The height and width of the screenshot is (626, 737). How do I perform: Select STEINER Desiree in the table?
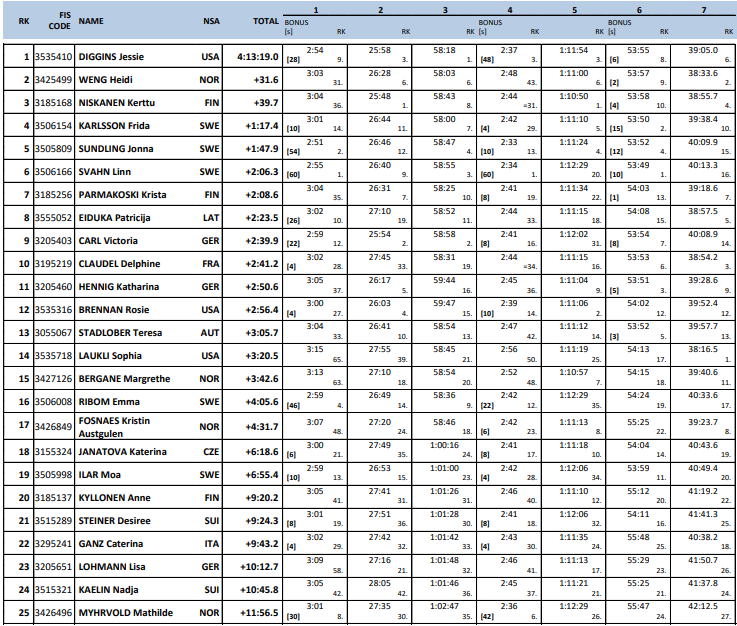click(114, 521)
